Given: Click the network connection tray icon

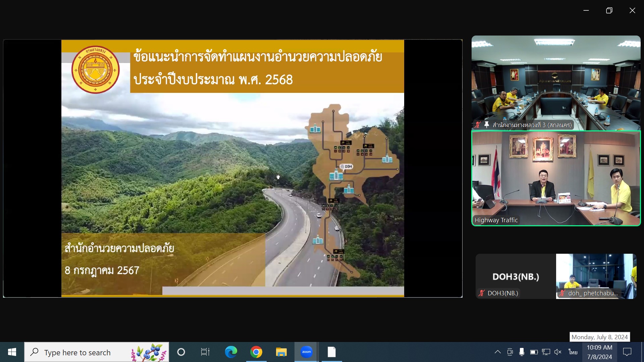Looking at the screenshot, I should pos(546,352).
